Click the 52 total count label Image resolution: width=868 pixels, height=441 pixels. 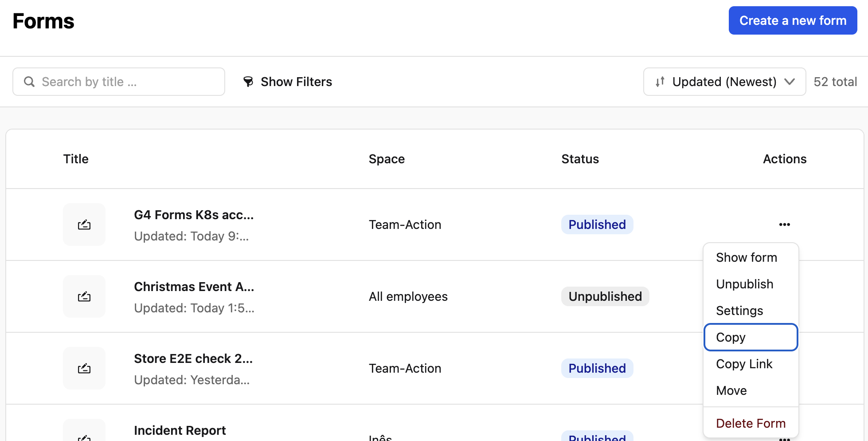pyautogui.click(x=835, y=82)
